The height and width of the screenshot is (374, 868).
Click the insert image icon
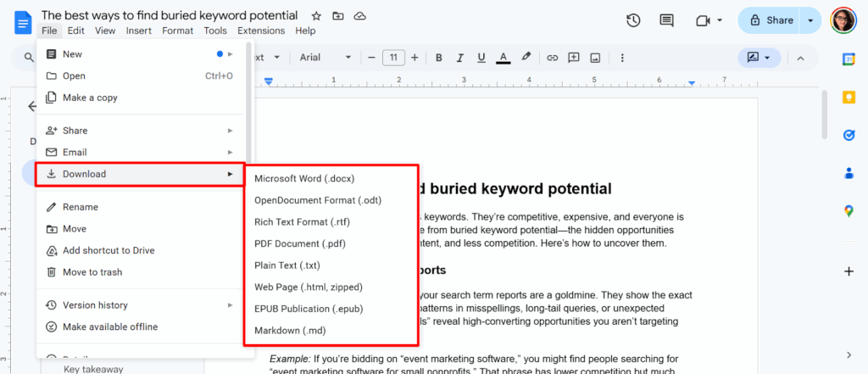tap(595, 58)
